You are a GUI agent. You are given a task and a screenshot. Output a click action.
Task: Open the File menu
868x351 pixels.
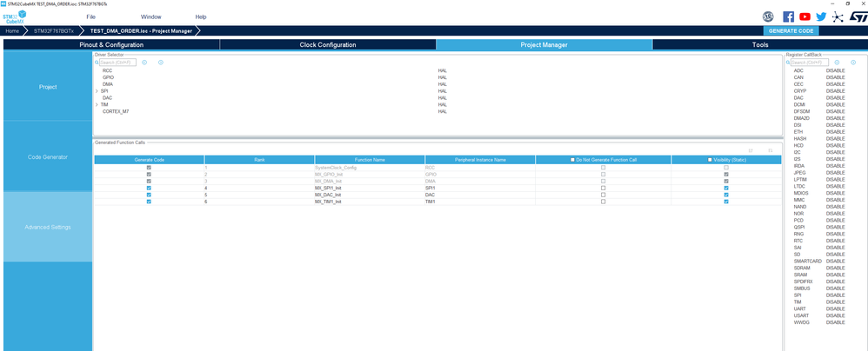point(90,17)
